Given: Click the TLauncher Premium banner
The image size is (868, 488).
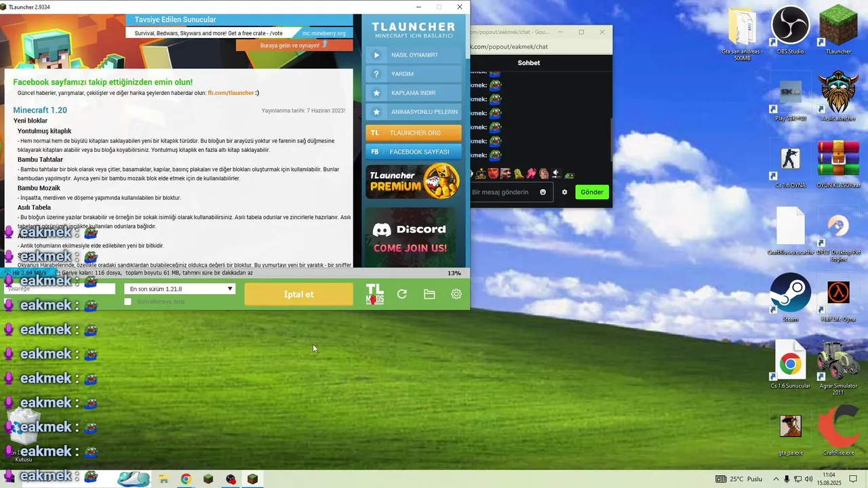Looking at the screenshot, I should coord(414,182).
